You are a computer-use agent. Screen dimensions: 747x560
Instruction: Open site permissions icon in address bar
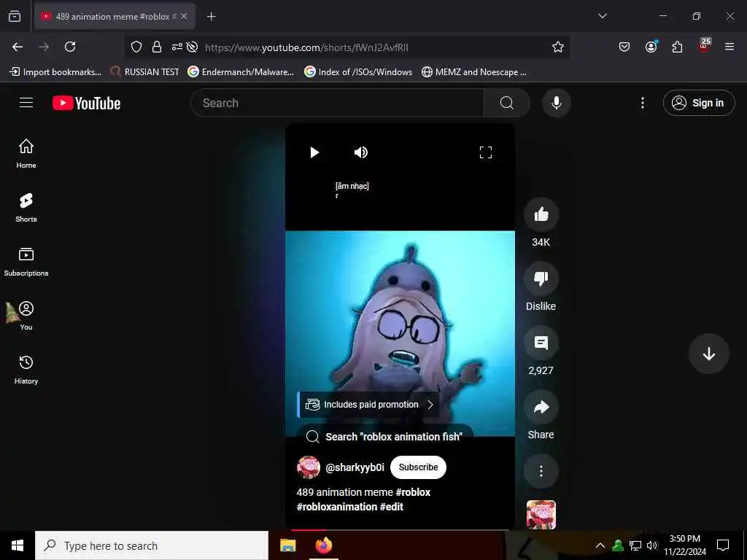point(177,47)
